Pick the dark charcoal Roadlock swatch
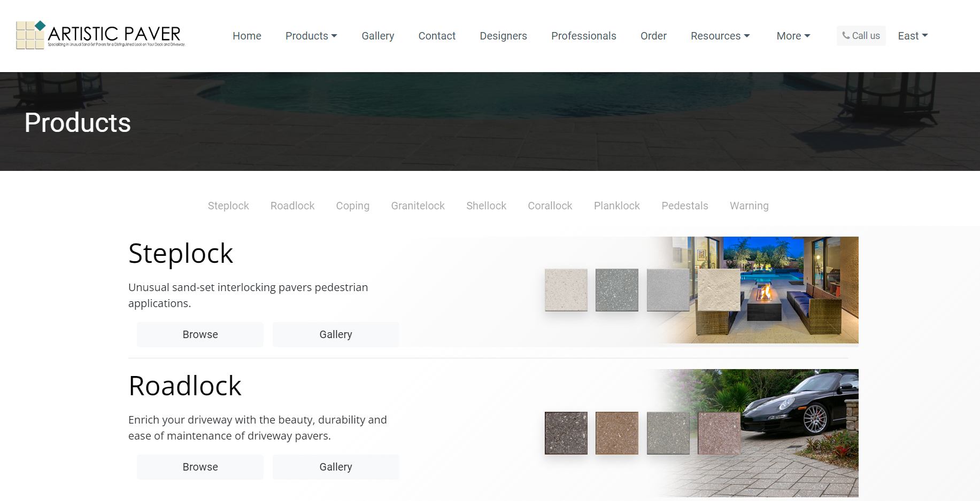980x501 pixels. [x=566, y=433]
